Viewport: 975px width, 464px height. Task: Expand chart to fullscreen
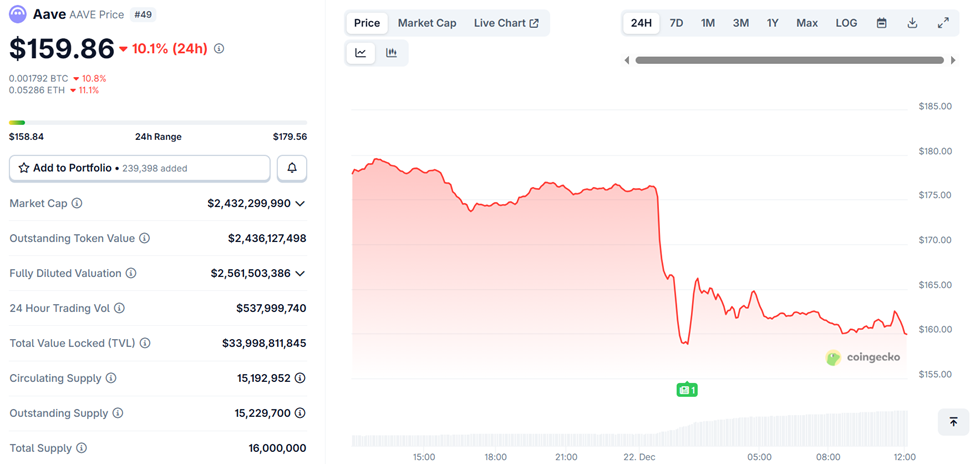(943, 23)
